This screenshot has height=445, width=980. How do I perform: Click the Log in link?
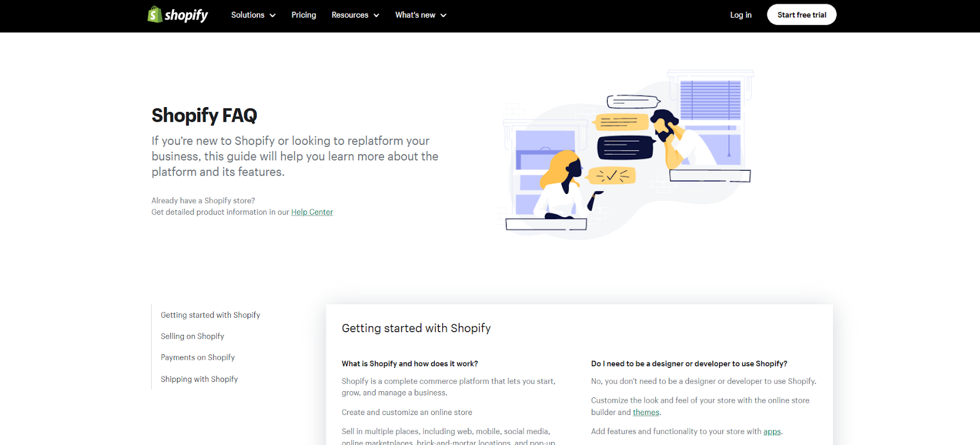[741, 15]
